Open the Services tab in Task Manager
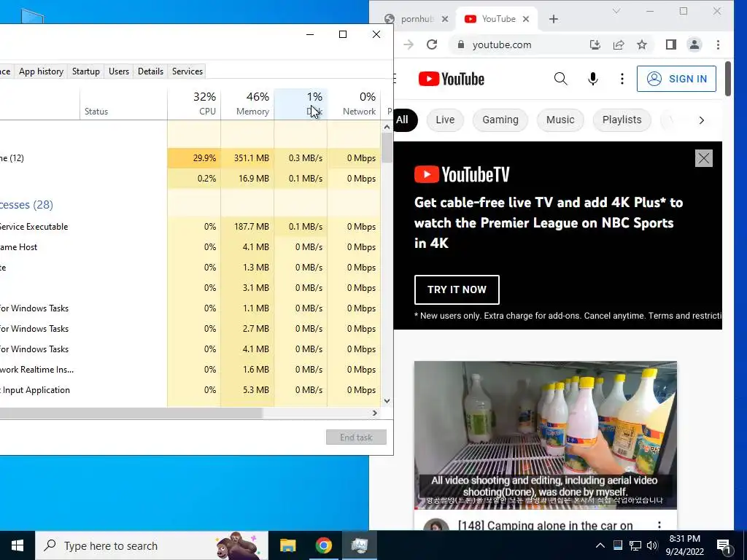 187,71
